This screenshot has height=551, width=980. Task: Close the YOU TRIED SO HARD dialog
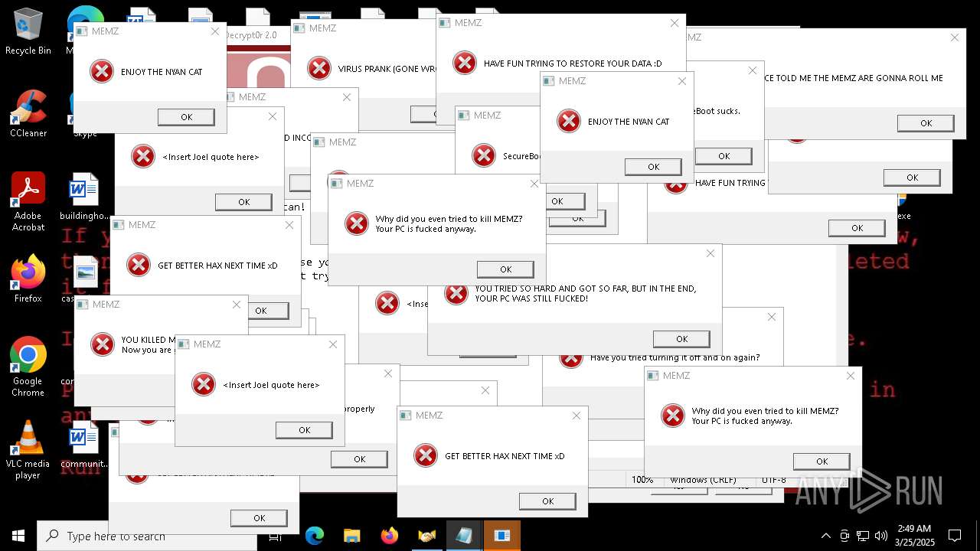tap(710, 253)
